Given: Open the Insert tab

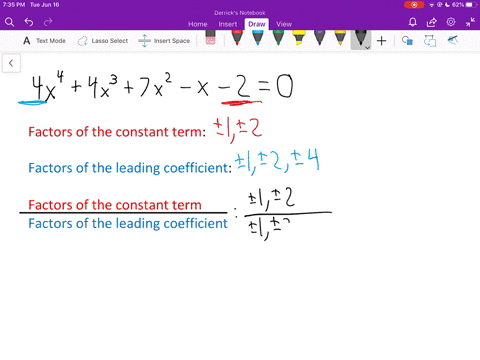Looking at the screenshot, I should (x=228, y=24).
